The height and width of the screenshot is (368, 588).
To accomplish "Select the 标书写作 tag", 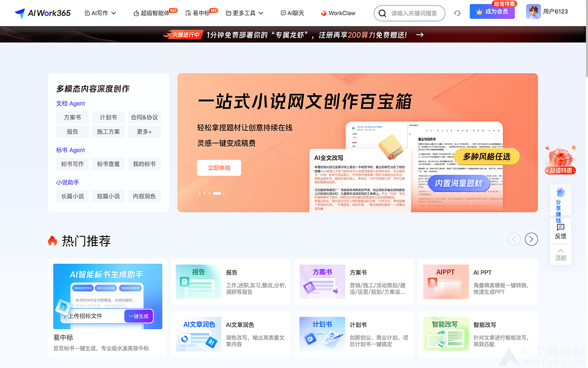I will tap(73, 164).
